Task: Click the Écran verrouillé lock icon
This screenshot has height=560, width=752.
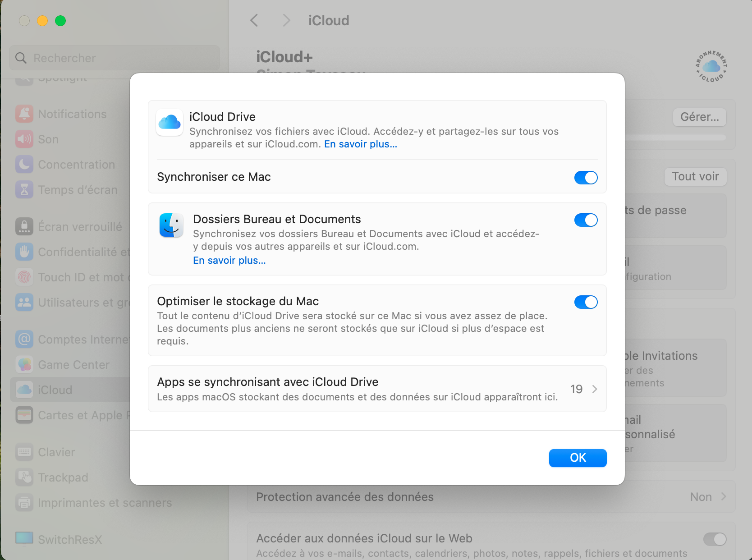Action: click(x=24, y=226)
